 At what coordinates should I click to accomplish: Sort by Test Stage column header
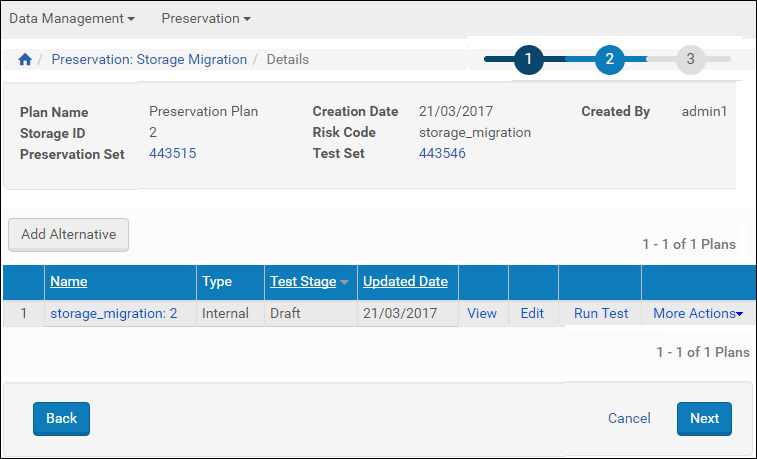point(303,282)
